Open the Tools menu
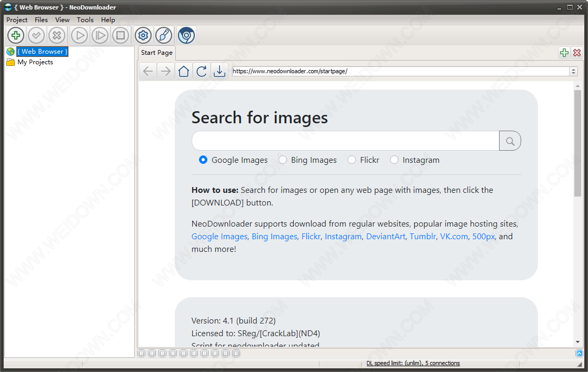The width and height of the screenshot is (588, 372). [85, 20]
